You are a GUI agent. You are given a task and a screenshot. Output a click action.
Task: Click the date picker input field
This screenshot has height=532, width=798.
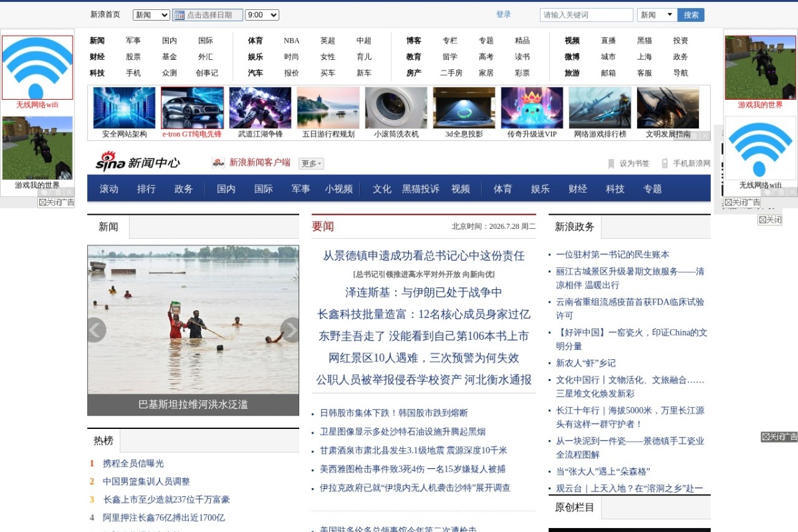(207, 15)
